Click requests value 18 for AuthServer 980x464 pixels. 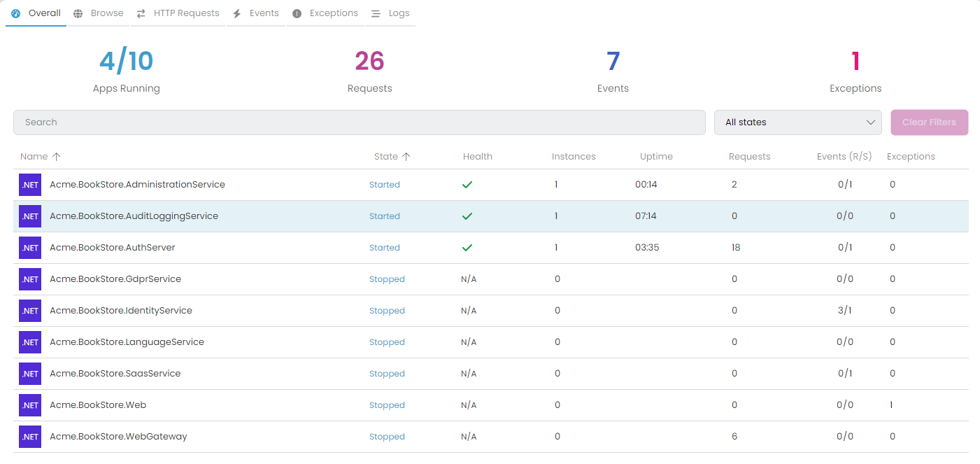coord(736,248)
